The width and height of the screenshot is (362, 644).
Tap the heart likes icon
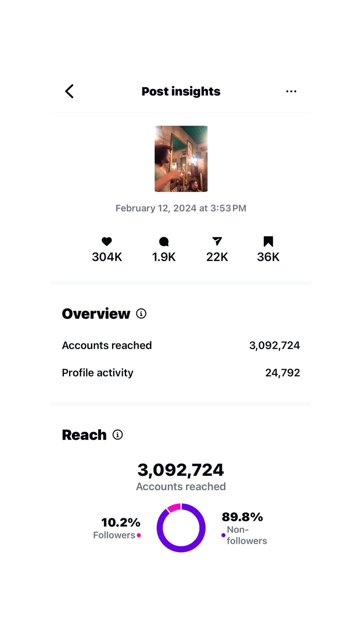[x=107, y=241]
